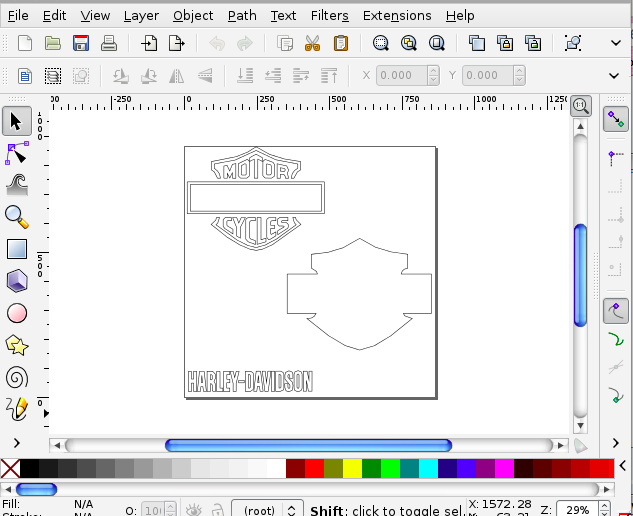633x516 pixels.
Task: Toggle snap to paths green curve
Action: tap(616, 339)
